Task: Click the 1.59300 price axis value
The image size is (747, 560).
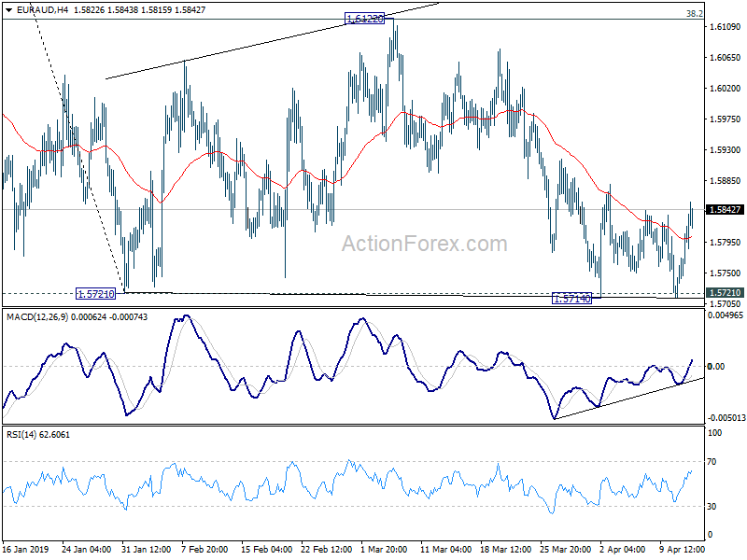Action: point(726,150)
